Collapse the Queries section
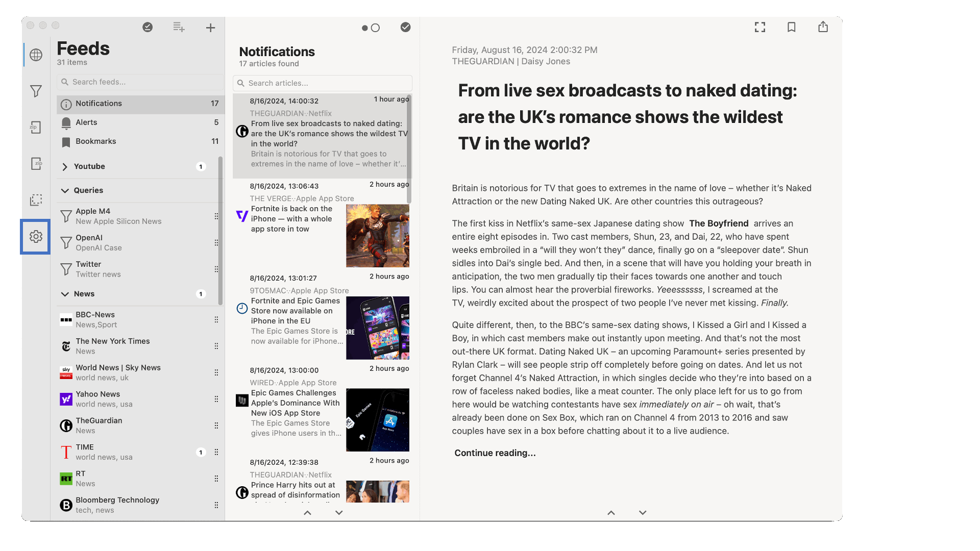This screenshot has height=551, width=980. (x=65, y=190)
